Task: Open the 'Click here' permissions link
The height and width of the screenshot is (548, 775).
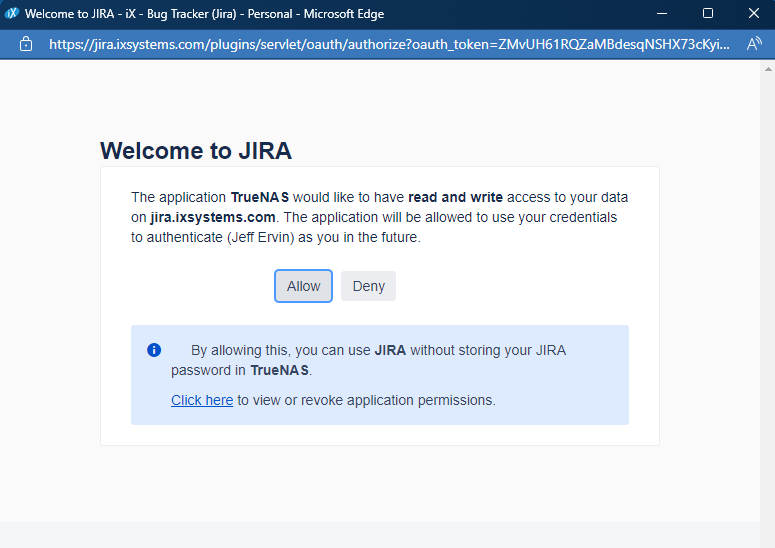Action: coord(202,400)
